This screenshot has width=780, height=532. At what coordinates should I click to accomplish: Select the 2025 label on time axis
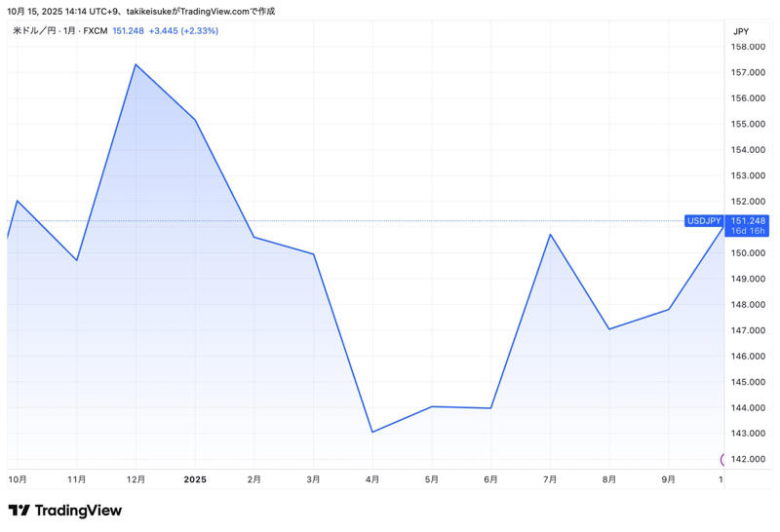pos(195,479)
